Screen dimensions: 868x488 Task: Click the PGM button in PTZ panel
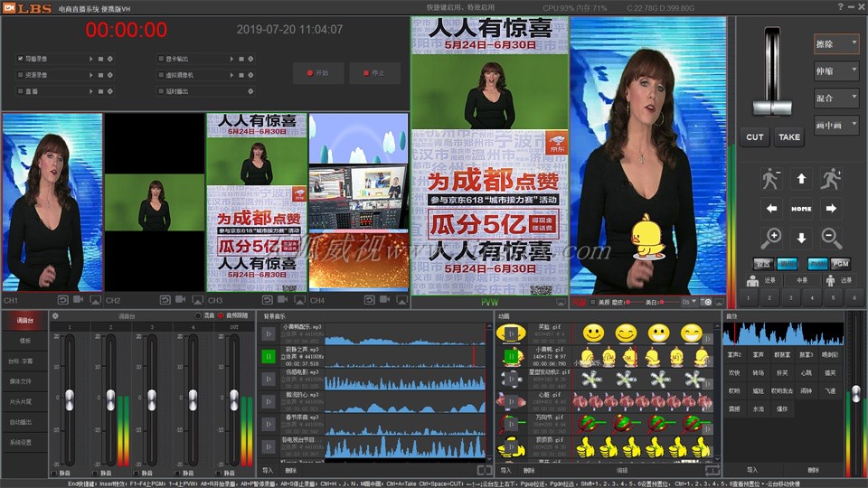840,264
